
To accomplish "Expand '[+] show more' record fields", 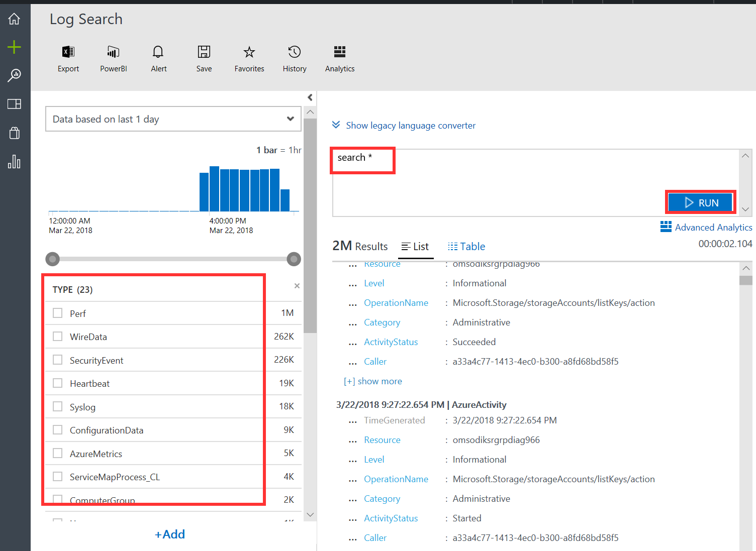I will (x=373, y=381).
